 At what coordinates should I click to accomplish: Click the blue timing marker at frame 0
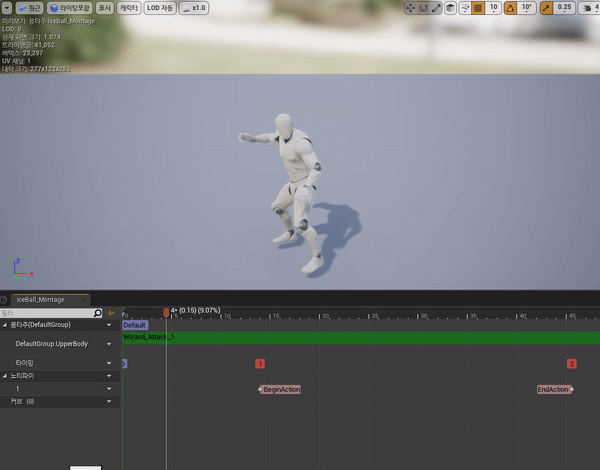click(x=124, y=364)
